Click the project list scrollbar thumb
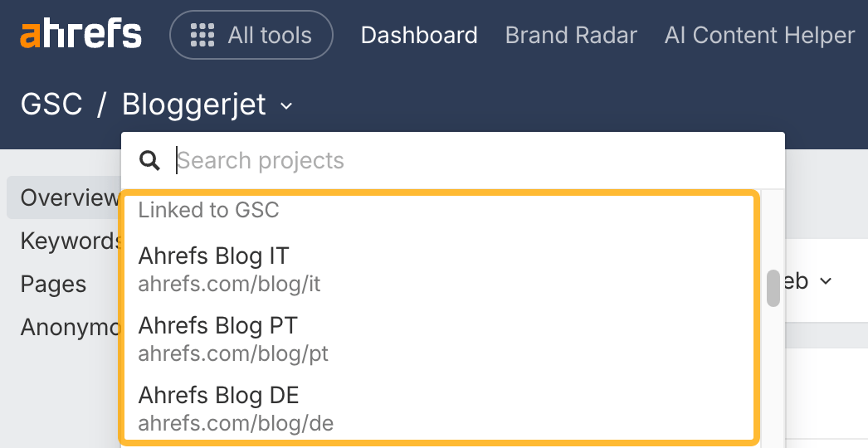This screenshot has width=868, height=448. point(773,288)
